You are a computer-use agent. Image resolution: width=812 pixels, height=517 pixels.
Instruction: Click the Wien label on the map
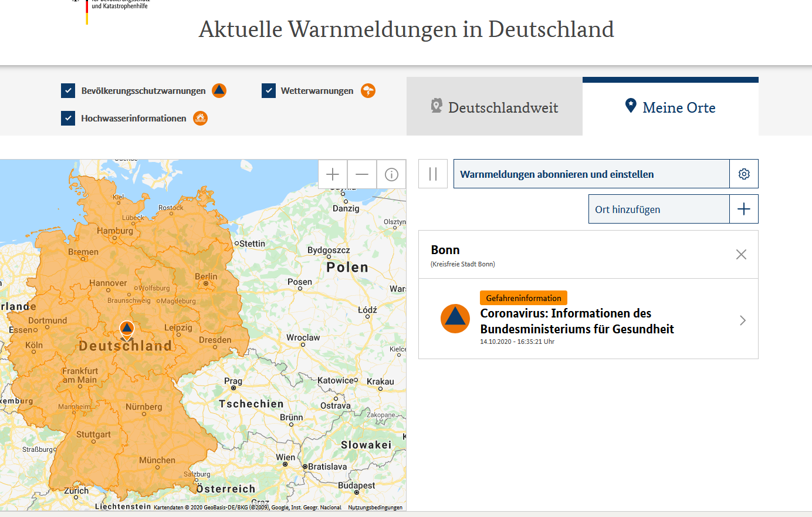(x=286, y=457)
